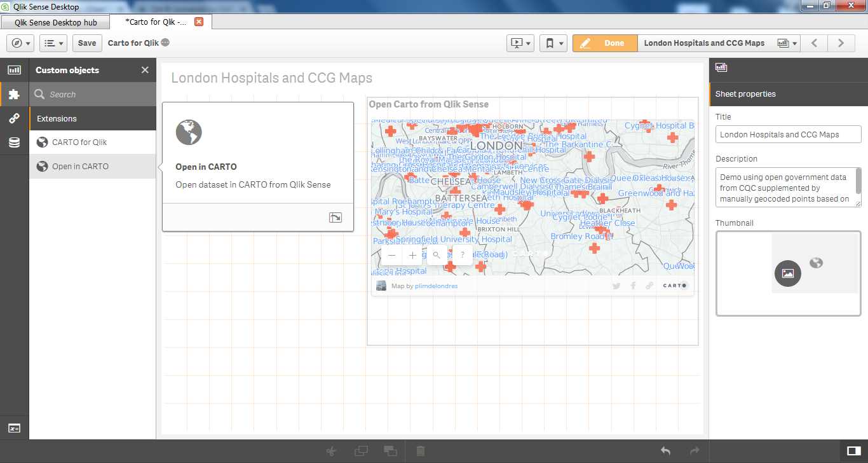Open the Master items link icon

pos(14,118)
